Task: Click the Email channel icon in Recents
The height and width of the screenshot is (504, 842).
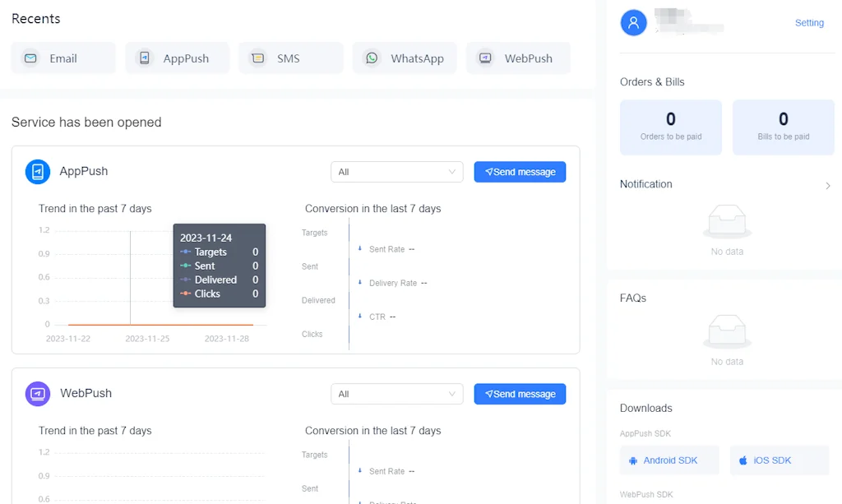Action: pyautogui.click(x=30, y=58)
